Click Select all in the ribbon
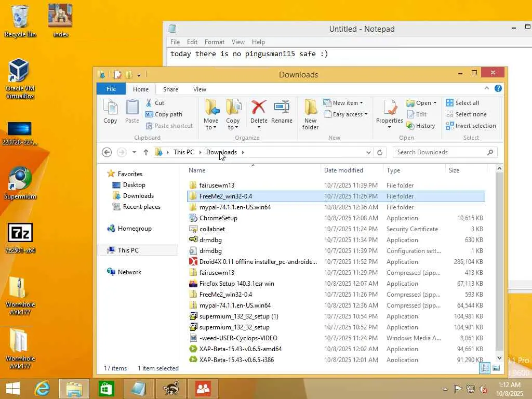This screenshot has width=532, height=399. coord(462,103)
